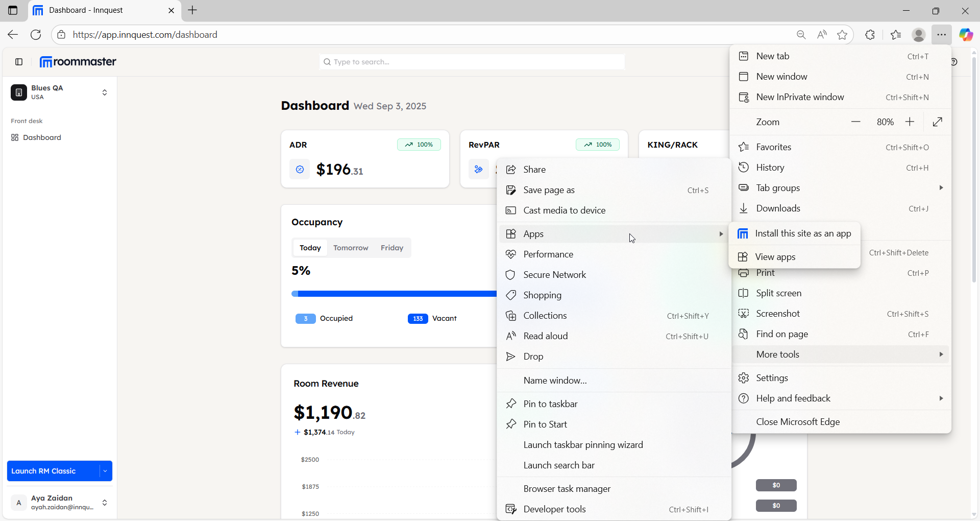Click the zoom out magnifier in address bar
Image resolution: width=980 pixels, height=521 pixels.
[x=801, y=35]
